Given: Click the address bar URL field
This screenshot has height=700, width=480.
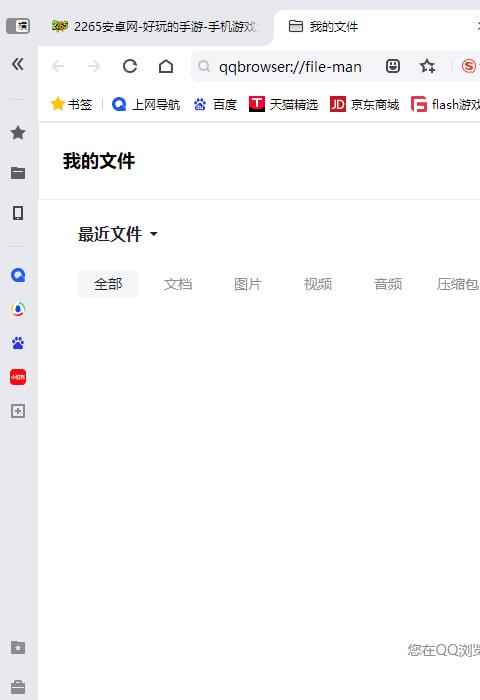Looking at the screenshot, I should pos(290,67).
